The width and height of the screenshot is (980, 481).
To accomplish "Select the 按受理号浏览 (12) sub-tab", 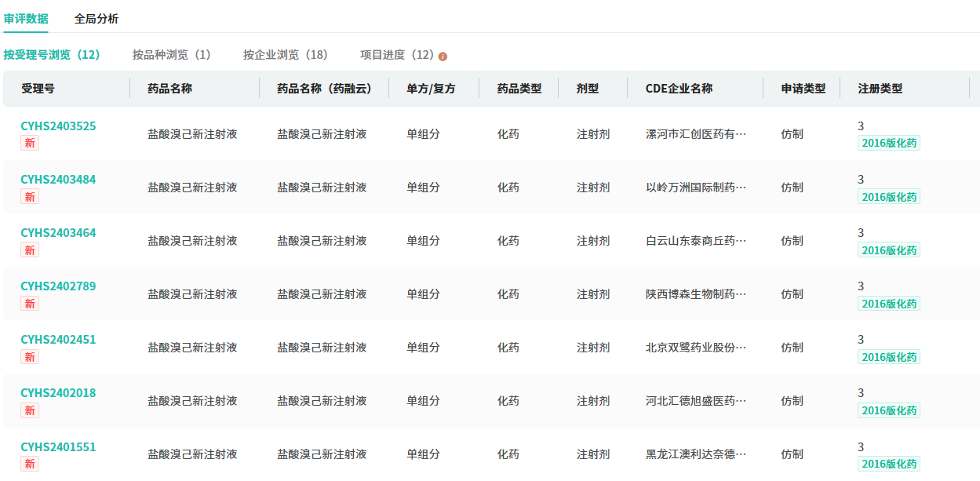I will (52, 55).
